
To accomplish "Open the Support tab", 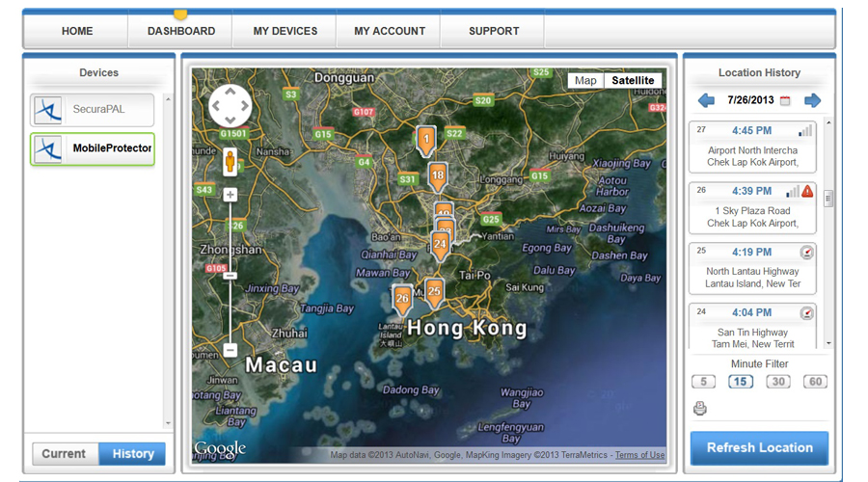I will [x=493, y=31].
